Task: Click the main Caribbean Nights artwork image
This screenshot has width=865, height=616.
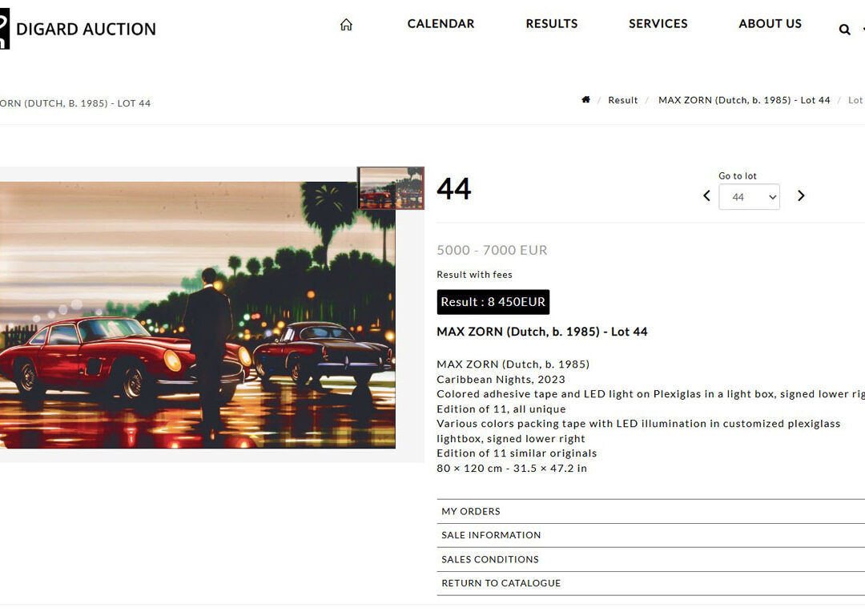Action: (198, 315)
